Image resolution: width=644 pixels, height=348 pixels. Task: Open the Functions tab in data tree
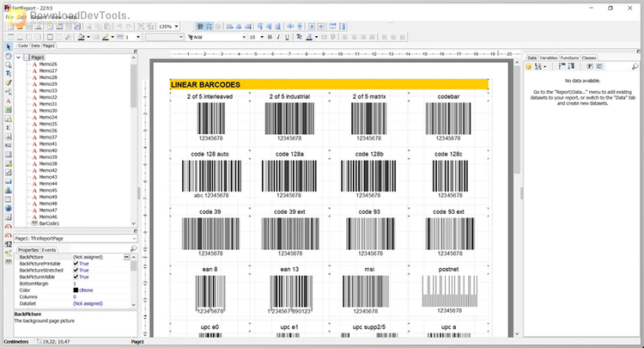[x=569, y=58]
